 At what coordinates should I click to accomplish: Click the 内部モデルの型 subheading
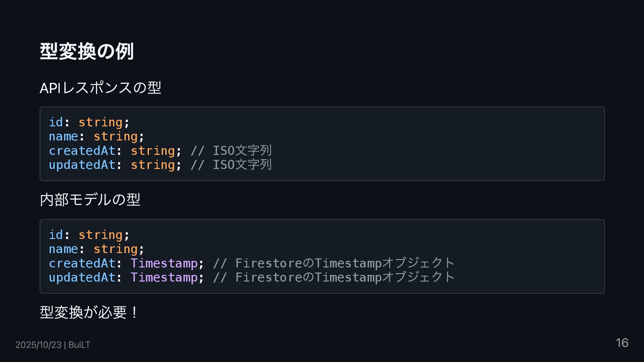click(x=90, y=200)
